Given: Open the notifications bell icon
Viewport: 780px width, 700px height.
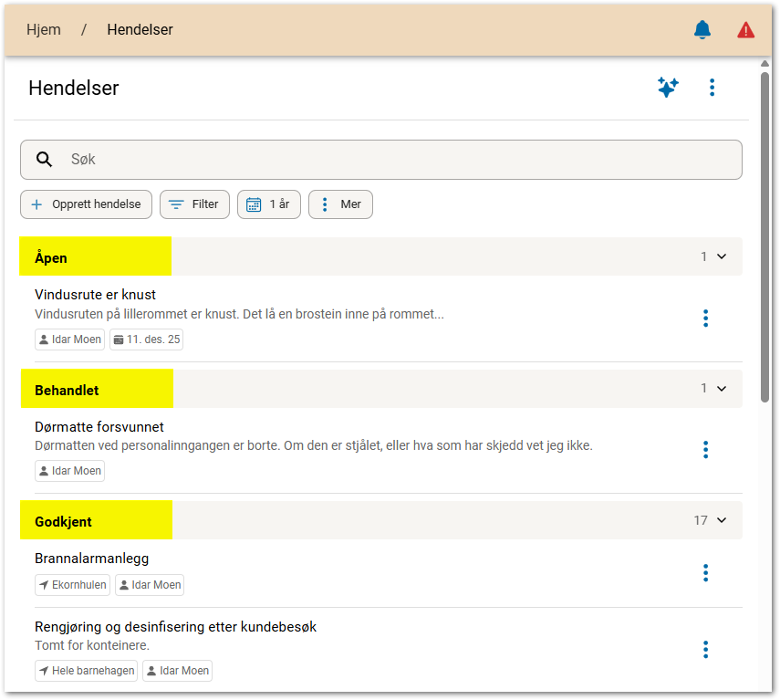Looking at the screenshot, I should [702, 30].
